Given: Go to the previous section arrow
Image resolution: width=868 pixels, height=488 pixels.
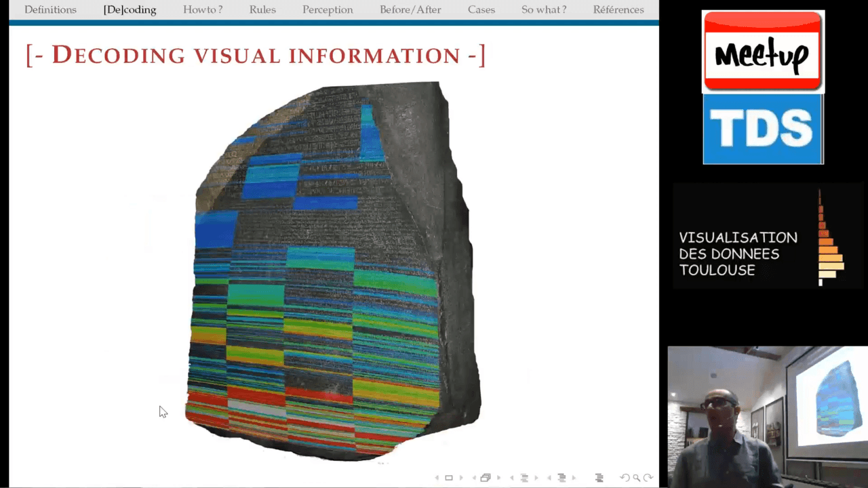Looking at the screenshot, I should [549, 478].
